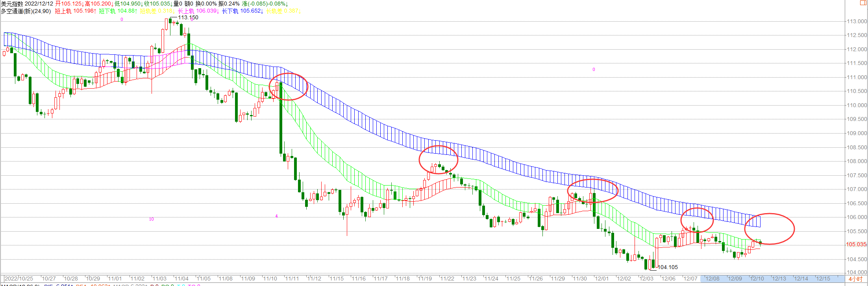The width and height of the screenshot is (868, 286).
Task: Click the 振0.24% amplitude value
Action: click(x=229, y=4)
